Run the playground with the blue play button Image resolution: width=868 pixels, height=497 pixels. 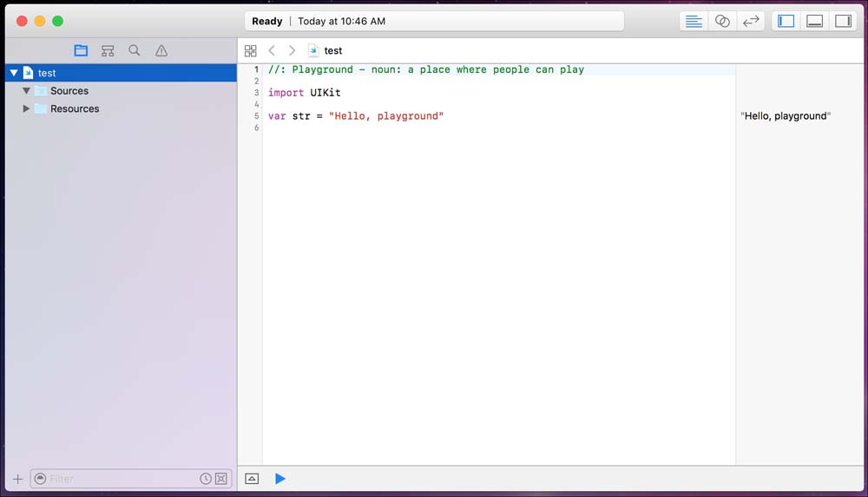click(280, 479)
